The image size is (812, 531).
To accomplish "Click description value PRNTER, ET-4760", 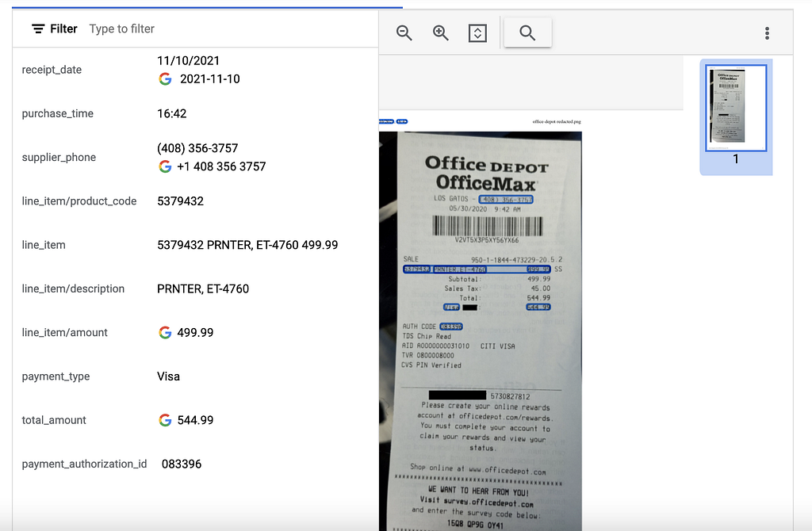I will tap(203, 288).
